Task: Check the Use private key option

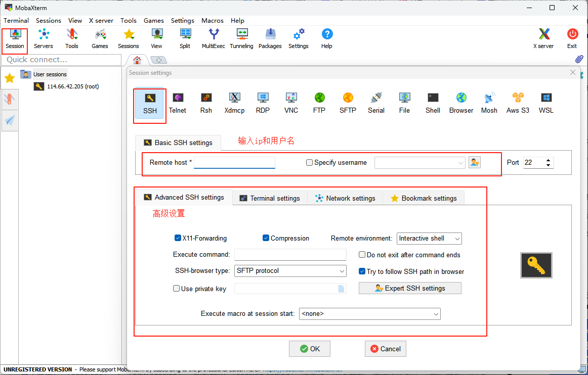Action: pyautogui.click(x=176, y=288)
